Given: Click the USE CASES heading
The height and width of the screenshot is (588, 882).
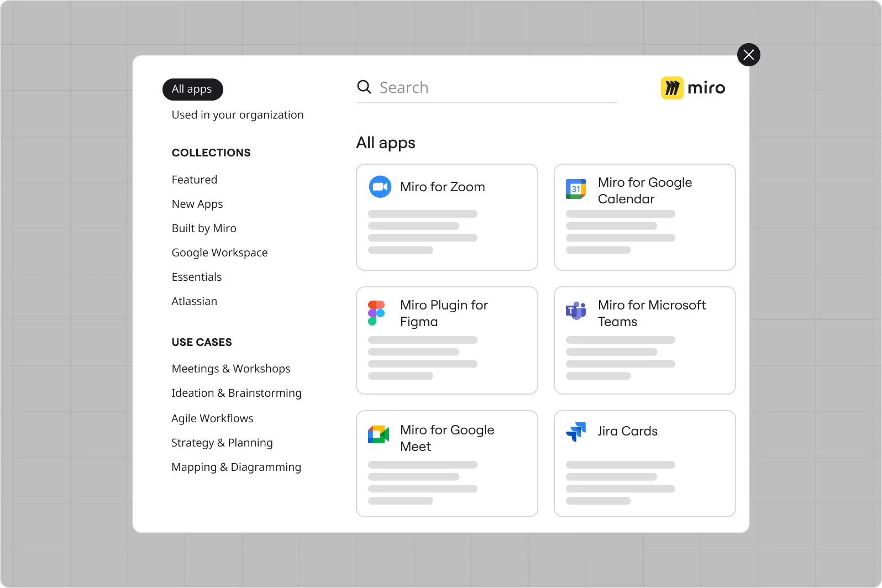Looking at the screenshot, I should coord(202,343).
